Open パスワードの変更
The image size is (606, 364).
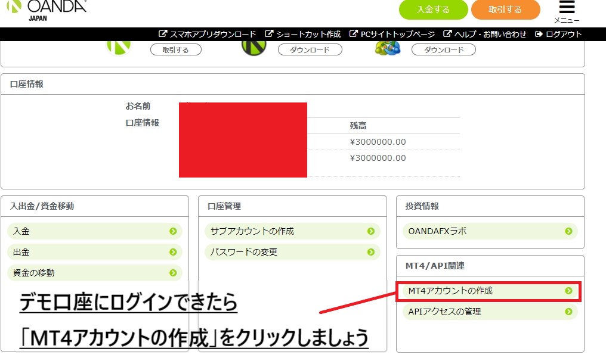[293, 251]
